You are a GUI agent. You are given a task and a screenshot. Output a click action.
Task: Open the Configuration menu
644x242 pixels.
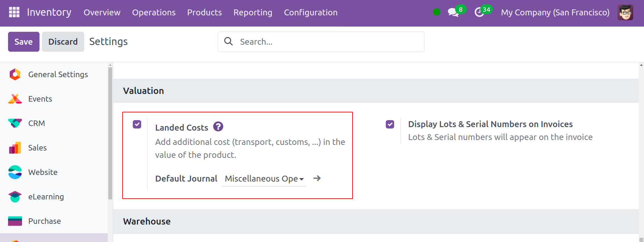pos(310,13)
